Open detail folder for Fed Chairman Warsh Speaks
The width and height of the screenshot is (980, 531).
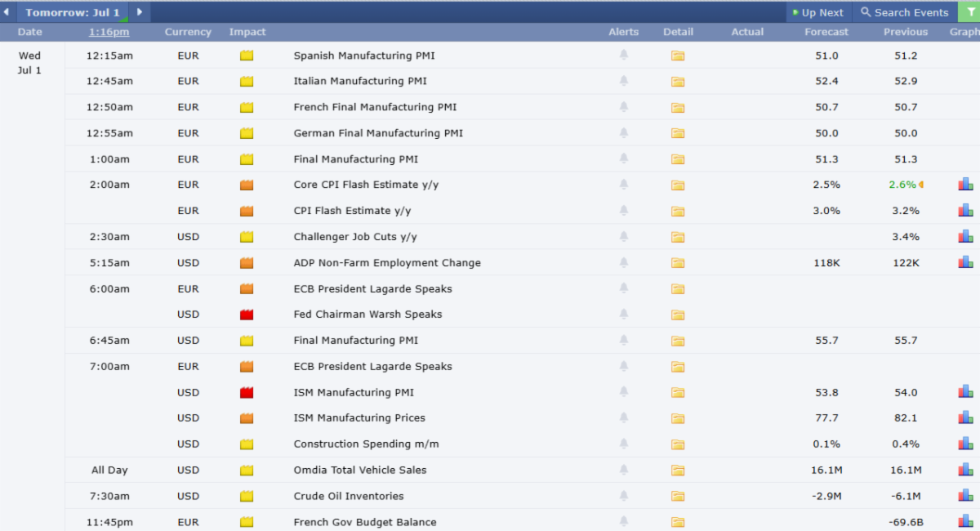coord(678,315)
